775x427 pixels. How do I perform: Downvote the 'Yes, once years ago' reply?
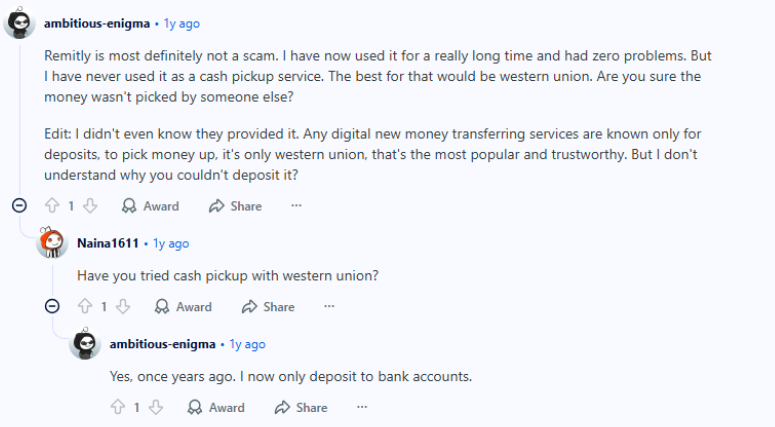[156, 407]
